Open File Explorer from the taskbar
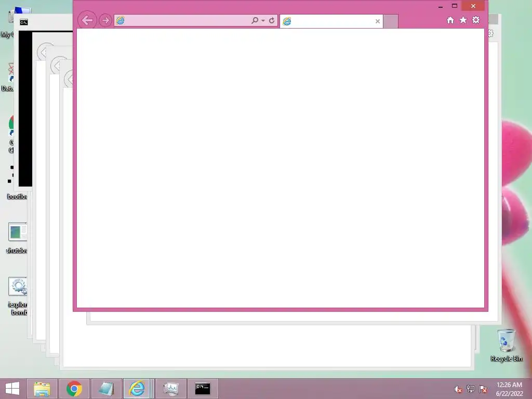Image resolution: width=532 pixels, height=399 pixels. pos(42,389)
